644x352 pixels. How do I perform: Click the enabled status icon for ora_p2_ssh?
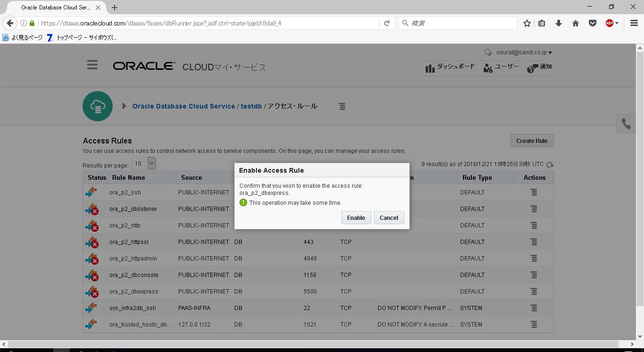(x=91, y=192)
